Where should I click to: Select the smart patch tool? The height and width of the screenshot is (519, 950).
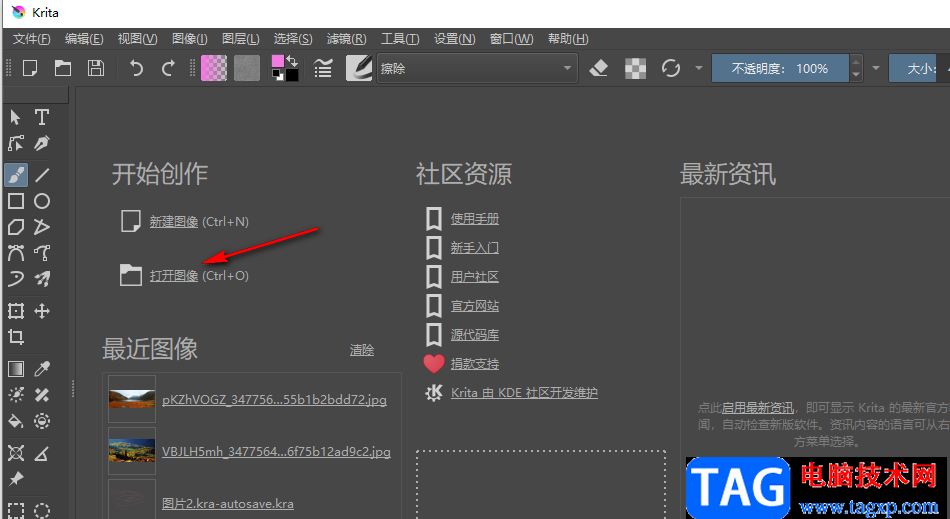pos(42,395)
